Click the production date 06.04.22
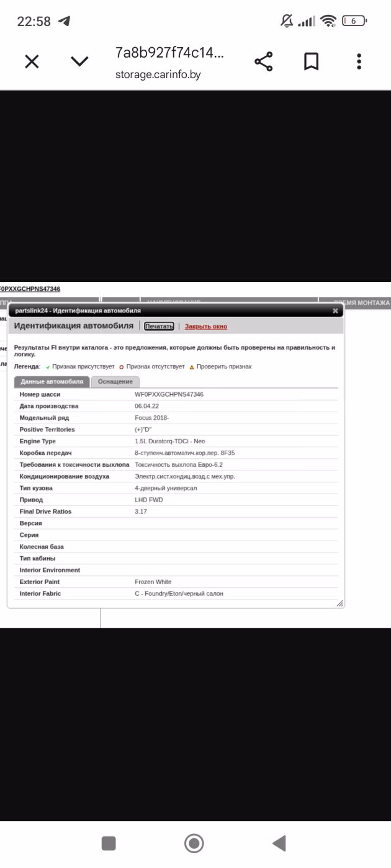Image resolution: width=391 pixels, height=868 pixels. (x=146, y=406)
